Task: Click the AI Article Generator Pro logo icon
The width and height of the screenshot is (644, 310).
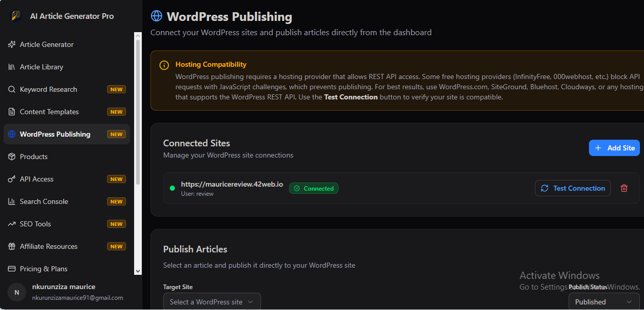Action: coord(16,16)
